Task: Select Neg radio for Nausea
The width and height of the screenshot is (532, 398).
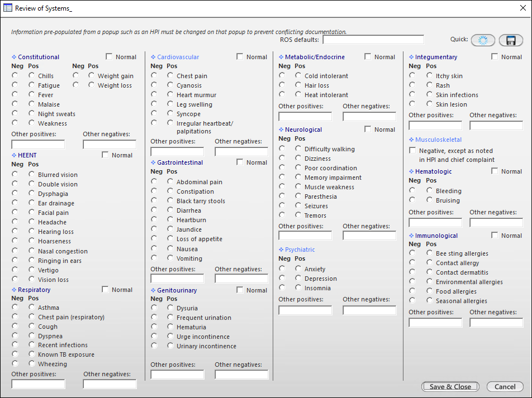Action: [x=154, y=248]
